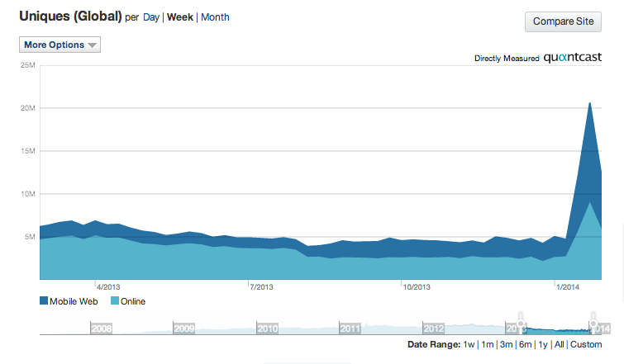Set date range to 1y

pyautogui.click(x=543, y=344)
